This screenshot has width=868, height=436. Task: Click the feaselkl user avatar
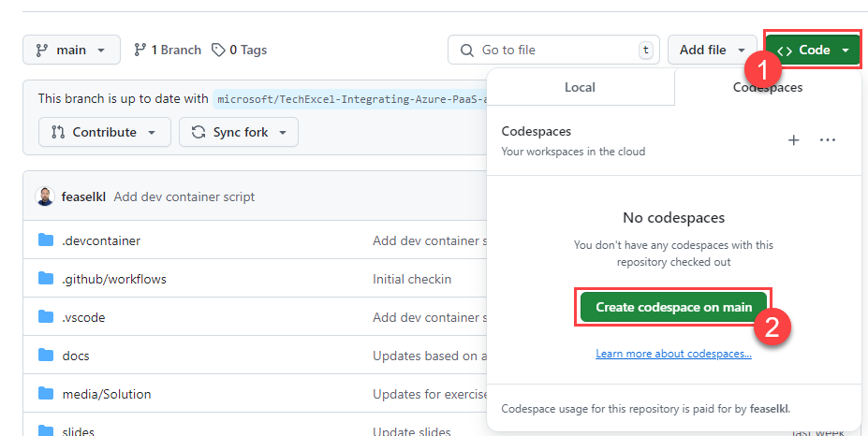click(45, 196)
